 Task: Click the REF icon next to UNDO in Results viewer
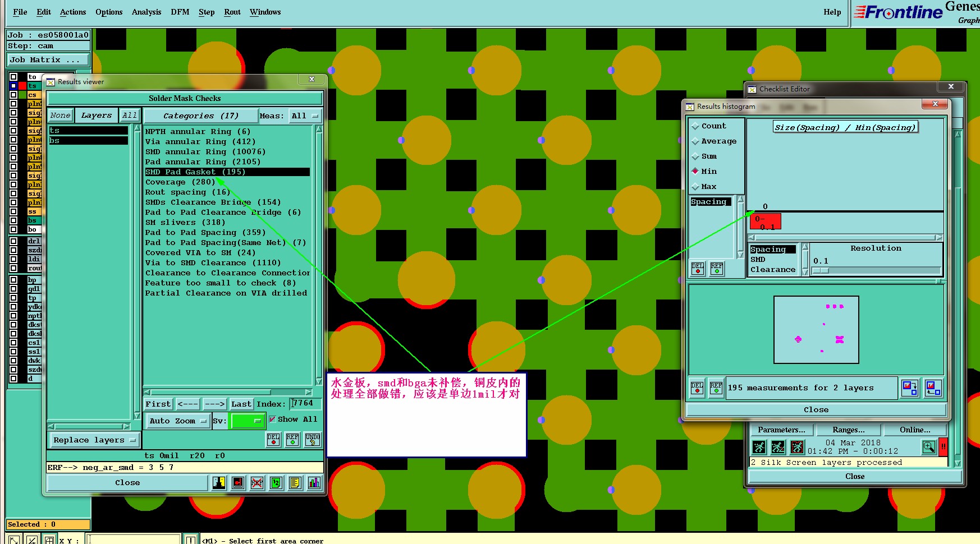(292, 440)
